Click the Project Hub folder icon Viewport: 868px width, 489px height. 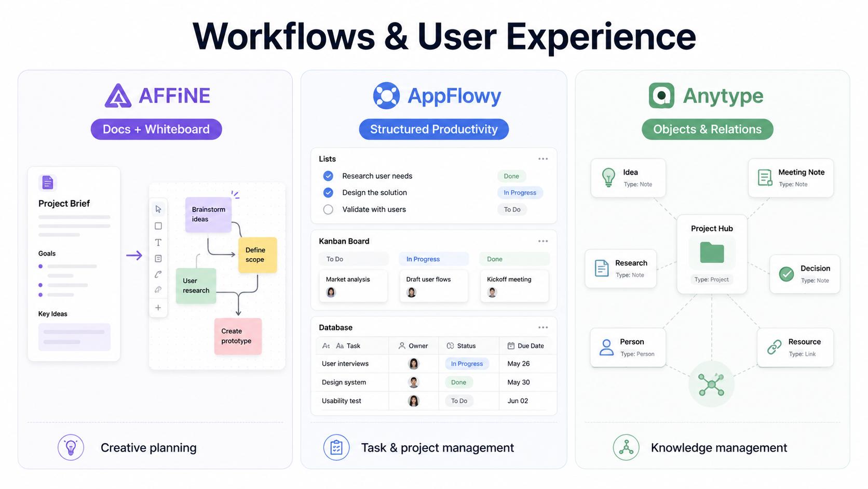click(712, 253)
